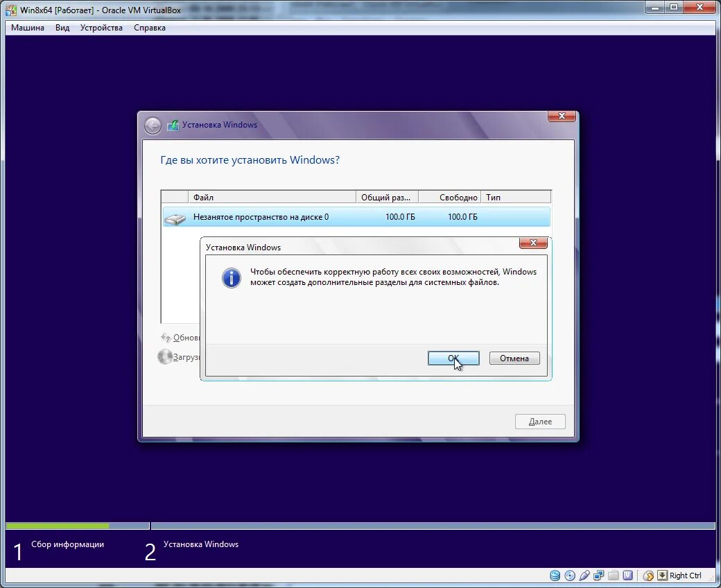The width and height of the screenshot is (721, 588).
Task: Click the total size 100.0 ГБ value
Action: pyautogui.click(x=399, y=217)
